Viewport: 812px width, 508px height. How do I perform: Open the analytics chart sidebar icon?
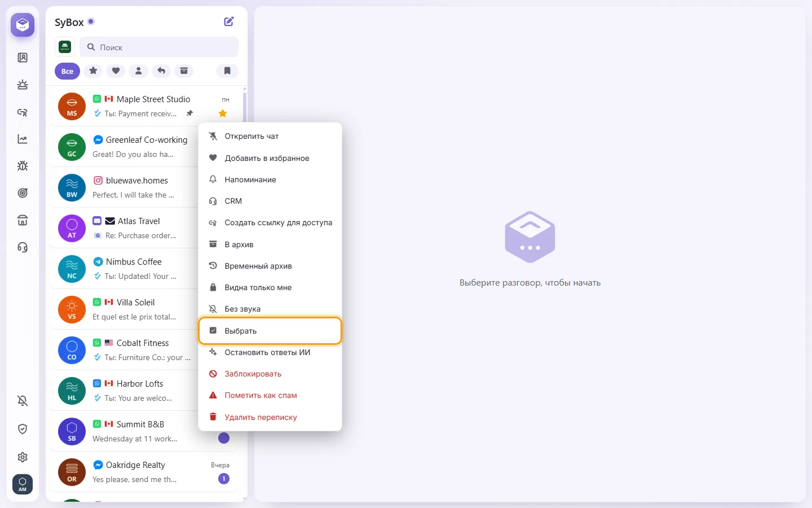[x=23, y=139]
